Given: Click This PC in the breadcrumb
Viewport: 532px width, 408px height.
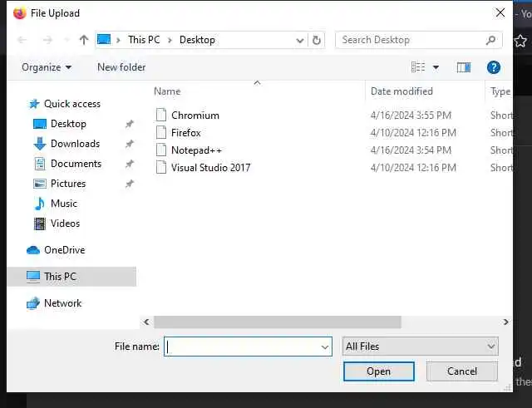Looking at the screenshot, I should [144, 40].
